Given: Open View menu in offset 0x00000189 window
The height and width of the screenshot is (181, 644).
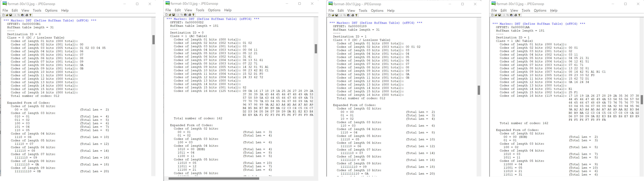Looking at the screenshot, I should coord(351,10).
